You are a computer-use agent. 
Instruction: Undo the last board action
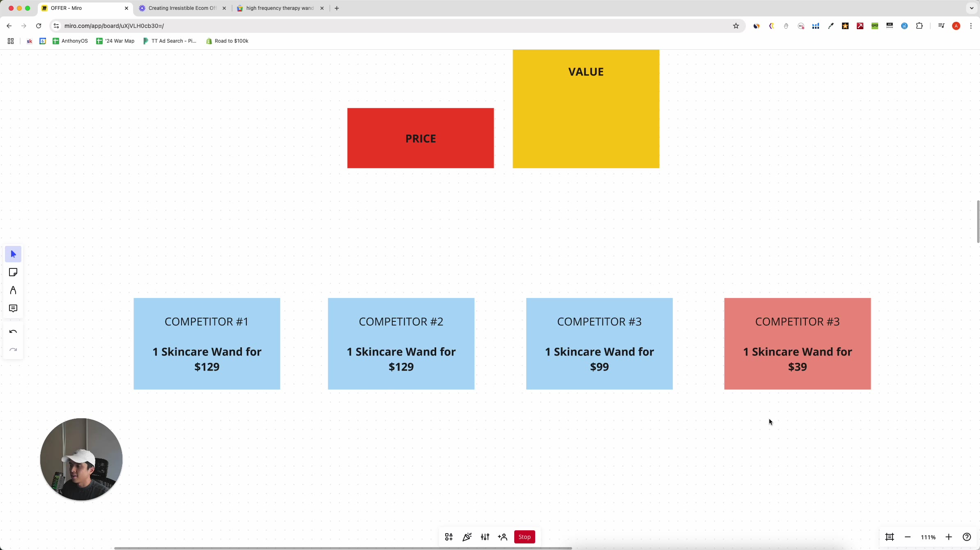13,332
